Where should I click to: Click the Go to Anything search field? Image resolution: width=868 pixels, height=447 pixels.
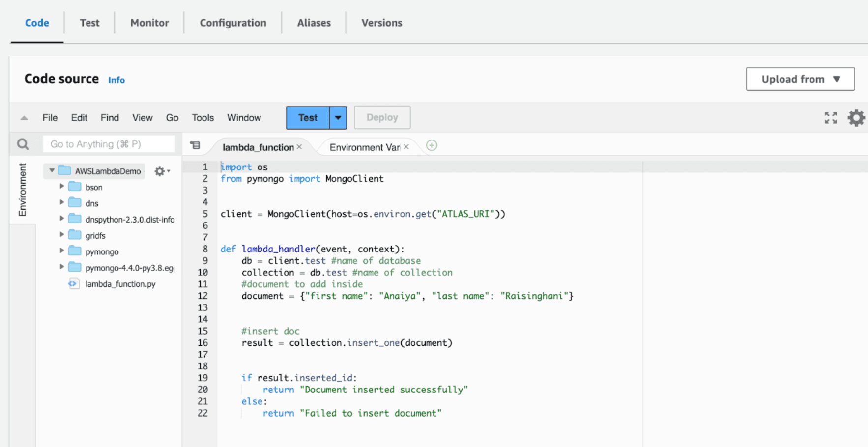click(x=109, y=144)
